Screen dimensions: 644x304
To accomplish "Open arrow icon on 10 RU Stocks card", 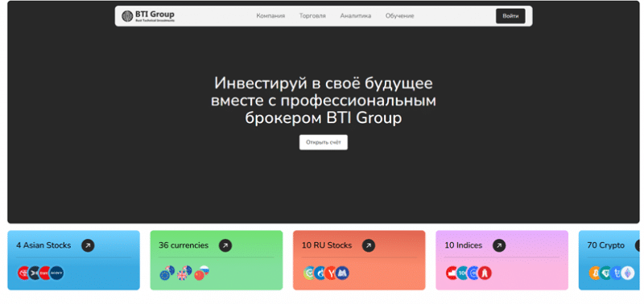I will point(369,246).
